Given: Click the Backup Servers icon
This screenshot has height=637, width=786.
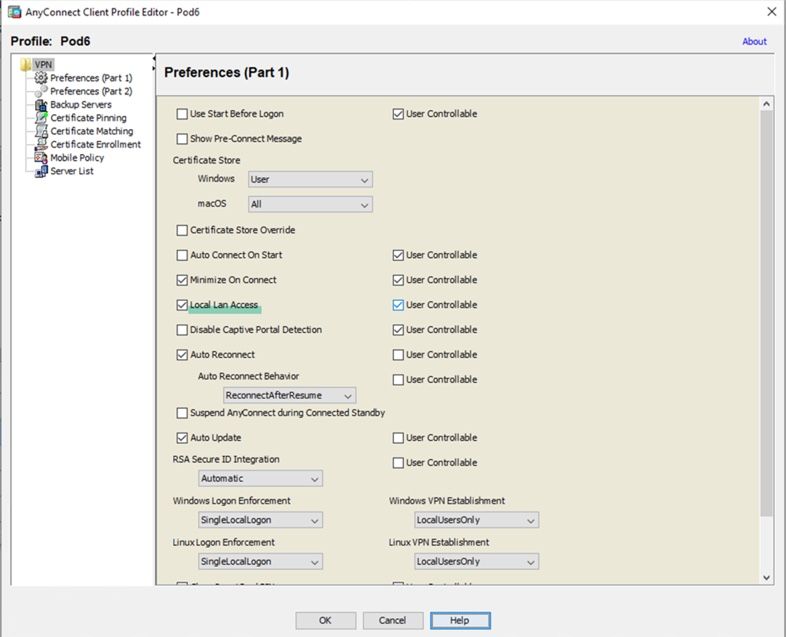Looking at the screenshot, I should 41,105.
